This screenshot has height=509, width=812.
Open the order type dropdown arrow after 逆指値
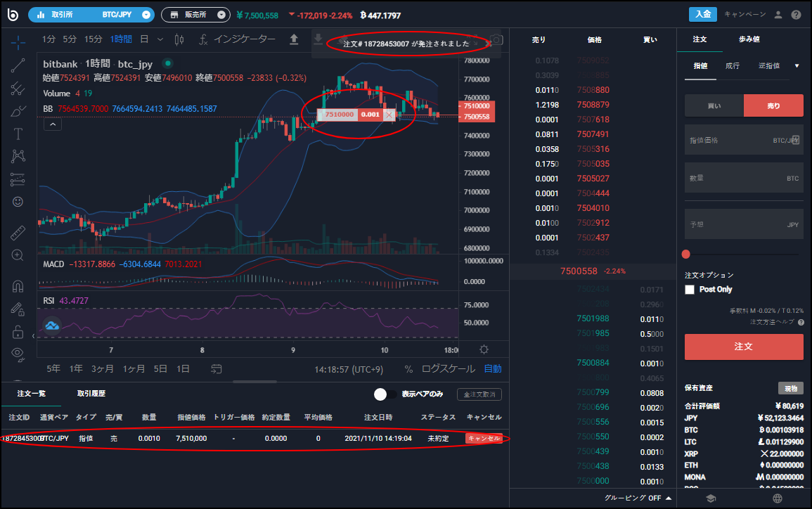tap(797, 66)
